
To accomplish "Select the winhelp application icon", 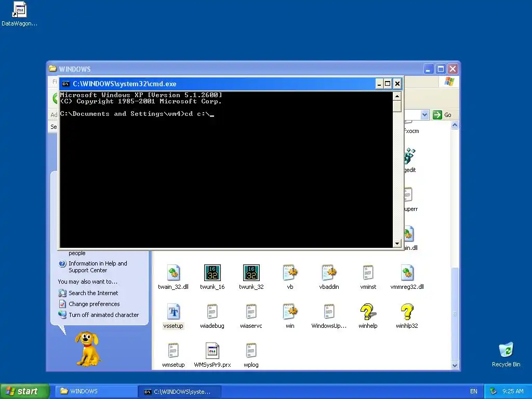I will [368, 312].
